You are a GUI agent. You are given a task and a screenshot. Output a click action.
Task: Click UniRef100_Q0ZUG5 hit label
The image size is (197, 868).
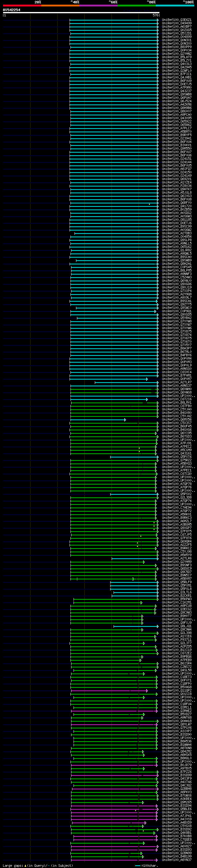coord(176,30)
